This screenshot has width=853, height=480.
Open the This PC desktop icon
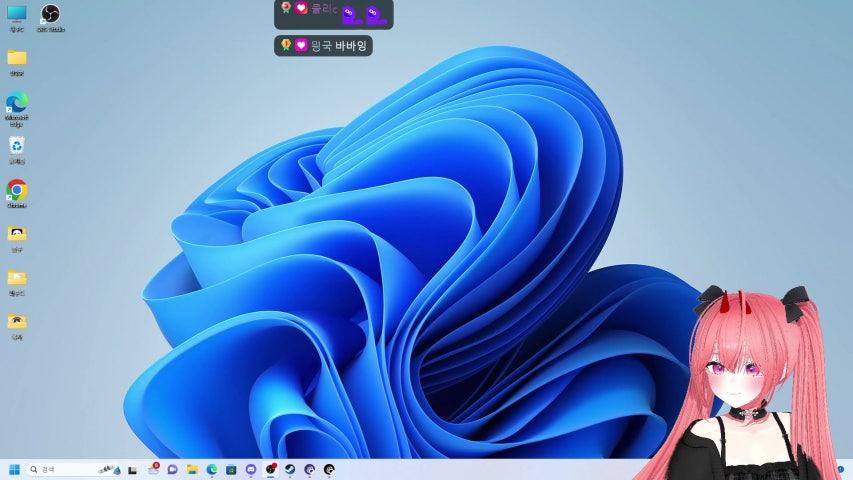17,14
